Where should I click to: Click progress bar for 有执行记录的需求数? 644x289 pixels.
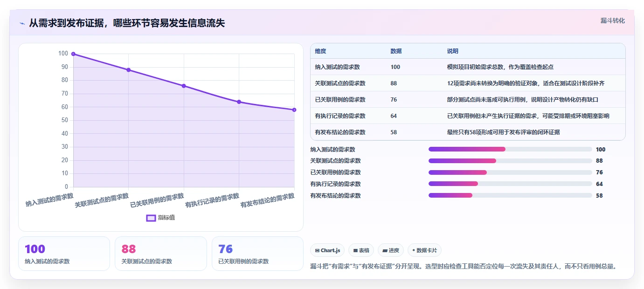pos(510,184)
